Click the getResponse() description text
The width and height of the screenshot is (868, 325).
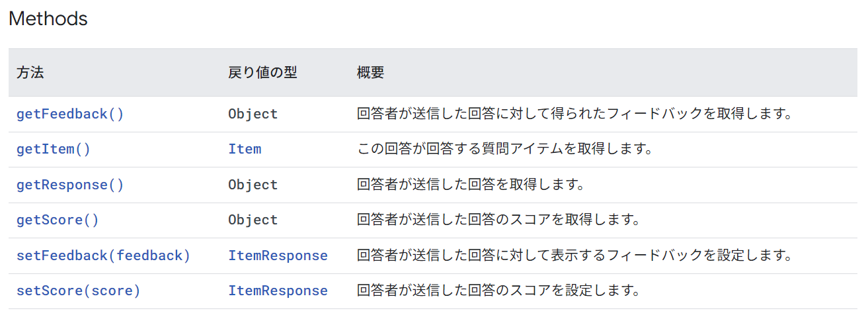point(471,185)
